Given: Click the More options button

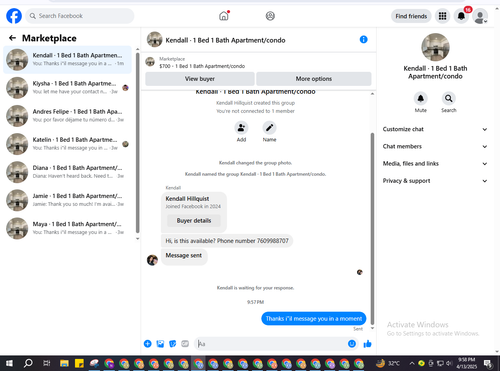Looking at the screenshot, I should (314, 79).
